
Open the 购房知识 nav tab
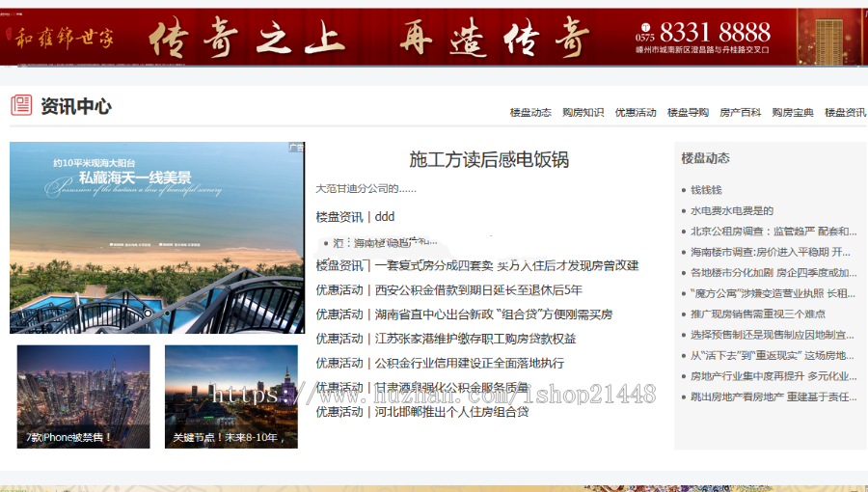pos(583,112)
